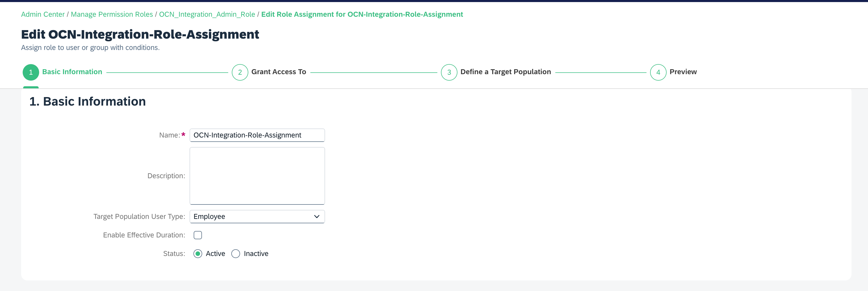The height and width of the screenshot is (291, 868).
Task: Open Manage Permission Roles breadcrumb link
Action: (112, 14)
